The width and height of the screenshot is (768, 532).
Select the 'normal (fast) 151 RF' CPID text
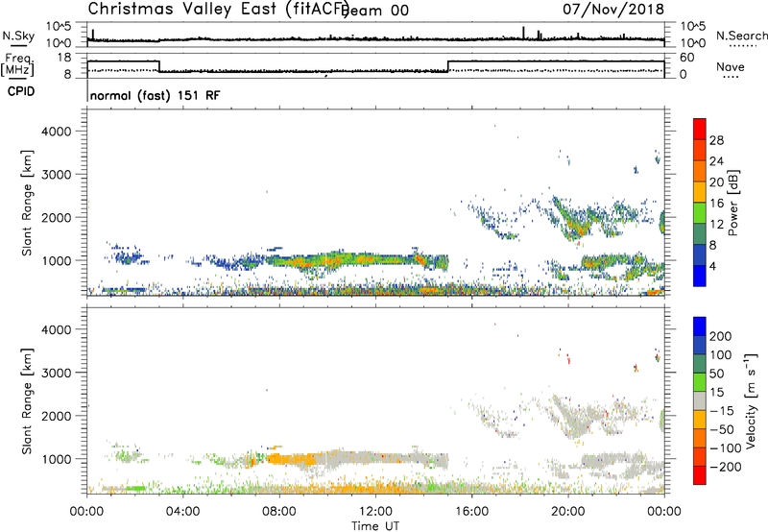pos(156,95)
